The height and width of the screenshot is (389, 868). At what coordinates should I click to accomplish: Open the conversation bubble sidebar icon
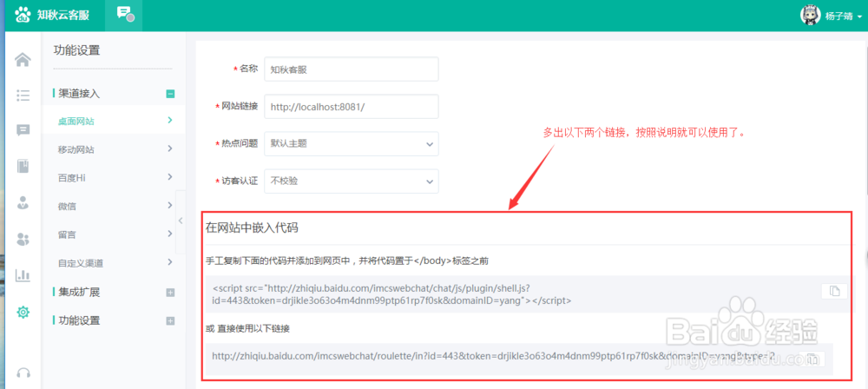pos(23,130)
